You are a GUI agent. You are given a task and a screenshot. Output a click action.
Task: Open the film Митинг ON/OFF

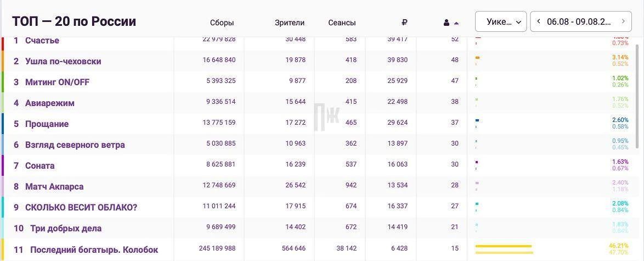57,82
